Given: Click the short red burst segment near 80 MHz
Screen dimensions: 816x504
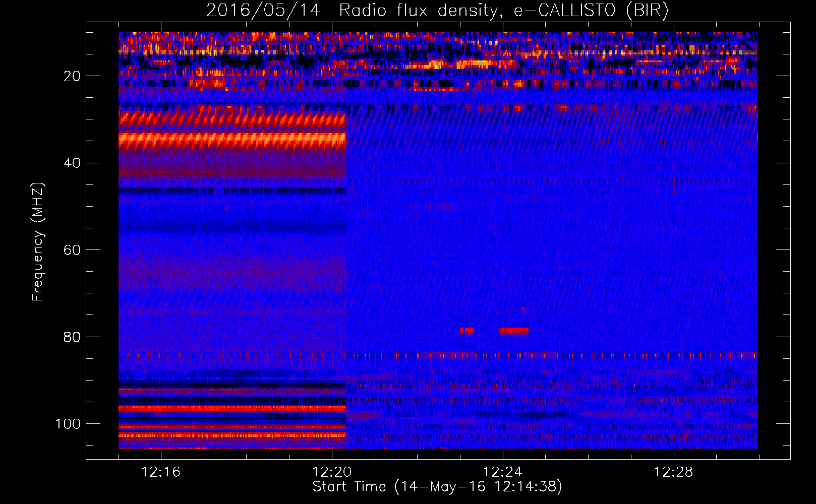Looking at the screenshot, I should click(467, 331).
